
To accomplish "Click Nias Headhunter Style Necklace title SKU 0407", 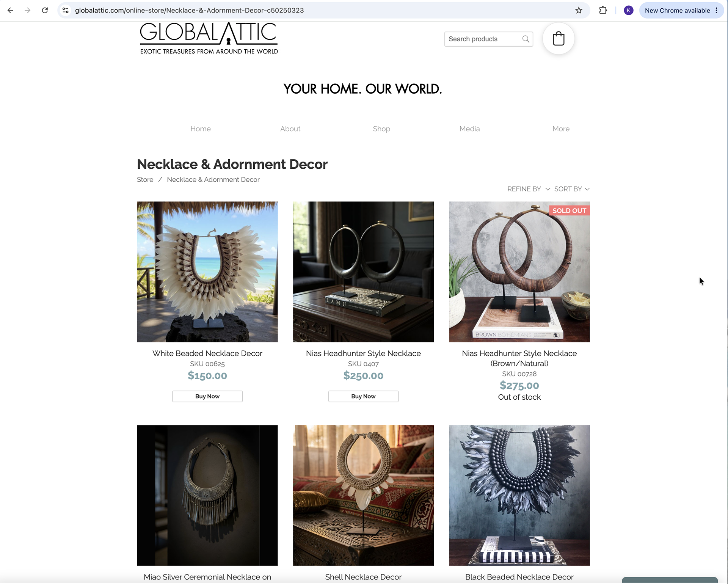I will (x=363, y=353).
